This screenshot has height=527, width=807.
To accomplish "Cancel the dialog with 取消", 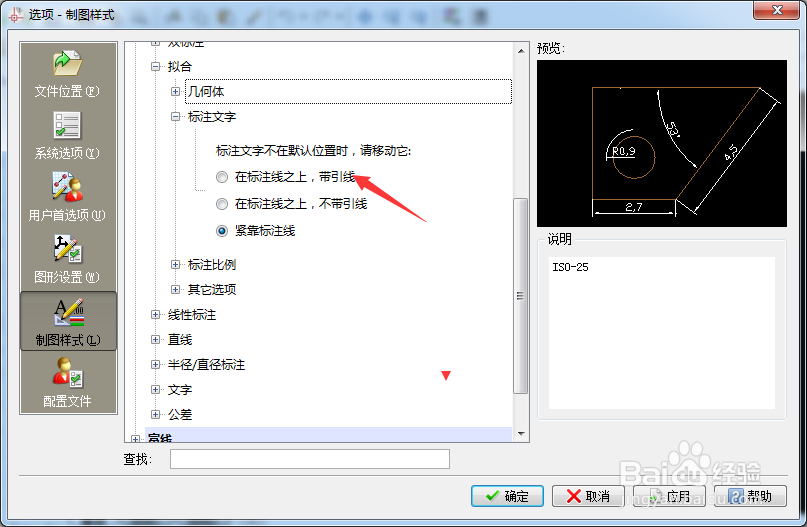I will click(x=588, y=496).
